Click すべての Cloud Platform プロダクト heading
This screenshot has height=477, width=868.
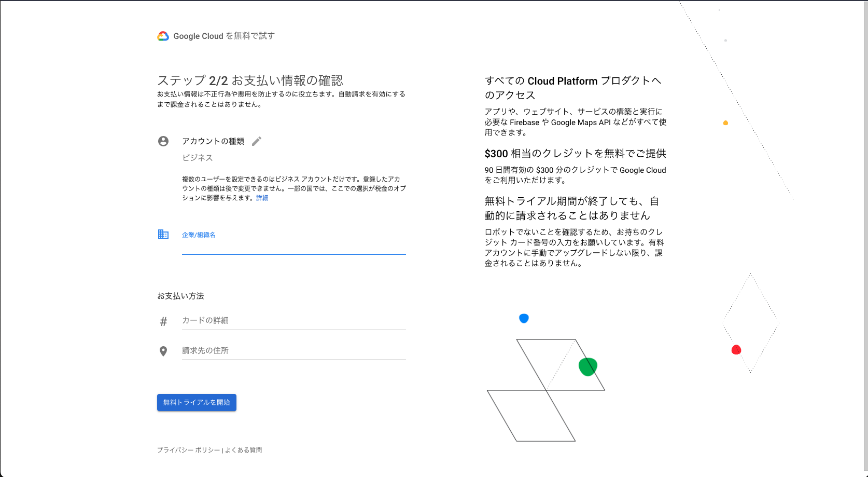tap(573, 88)
